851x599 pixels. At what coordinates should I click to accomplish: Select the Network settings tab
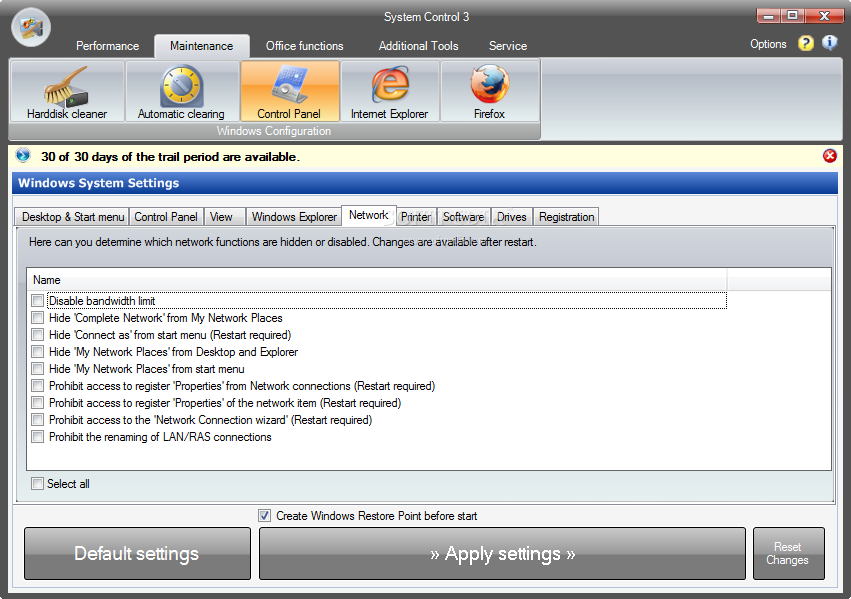click(369, 215)
